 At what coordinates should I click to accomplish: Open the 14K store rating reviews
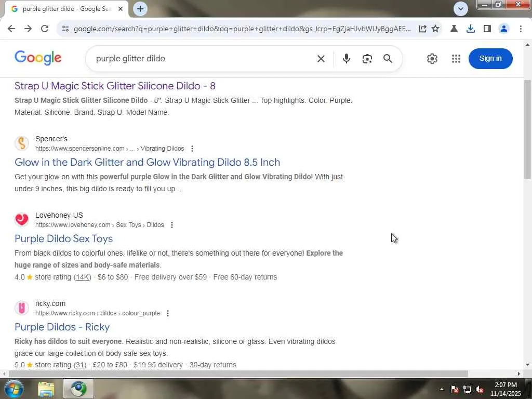pos(83,277)
